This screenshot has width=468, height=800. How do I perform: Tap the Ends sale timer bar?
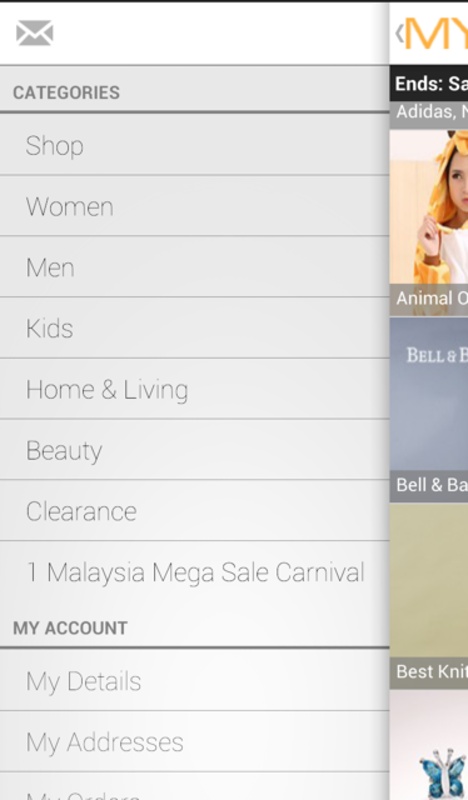pos(429,84)
